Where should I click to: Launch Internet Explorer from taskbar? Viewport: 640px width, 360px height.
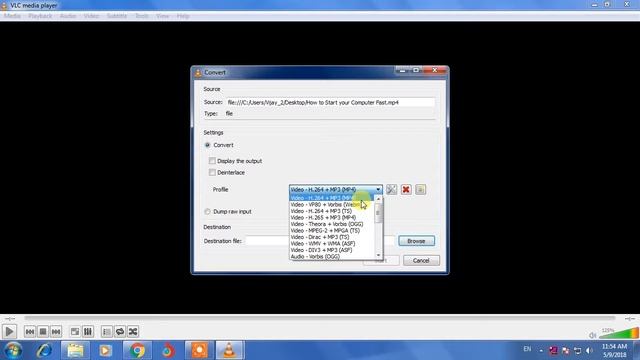44,350
